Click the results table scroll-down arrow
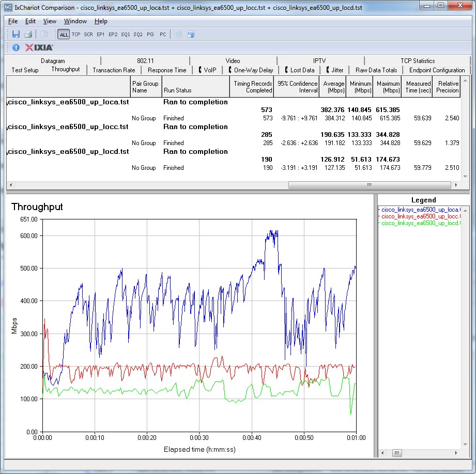 pos(465,177)
